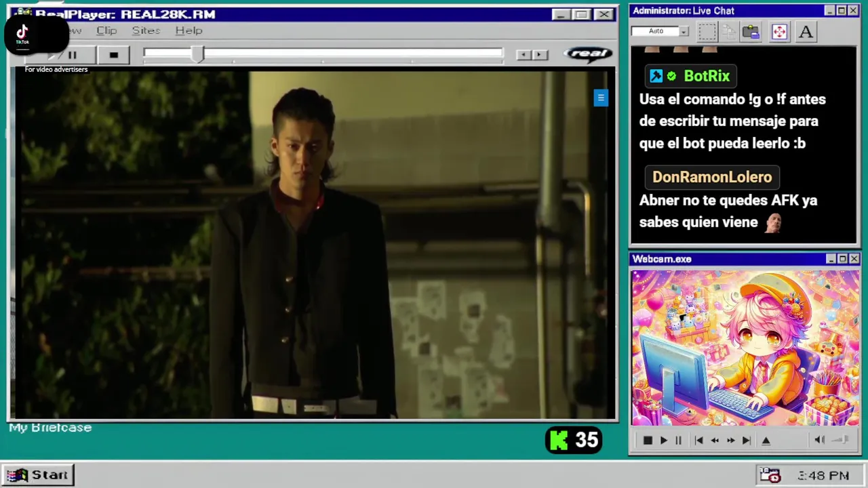Click the briefcase folder icon in Live Chat

click(x=751, y=31)
